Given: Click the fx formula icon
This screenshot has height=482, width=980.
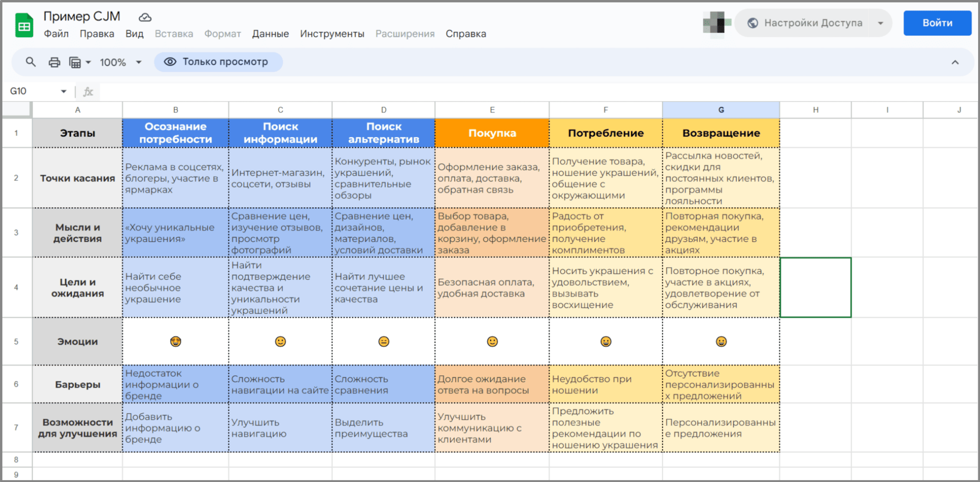Looking at the screenshot, I should (x=88, y=91).
